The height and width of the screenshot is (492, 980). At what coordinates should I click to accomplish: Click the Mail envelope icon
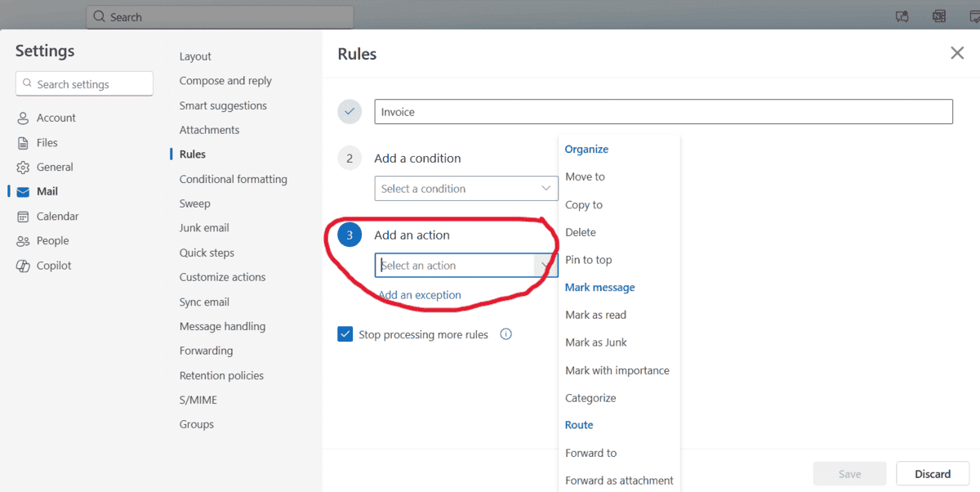click(x=23, y=192)
